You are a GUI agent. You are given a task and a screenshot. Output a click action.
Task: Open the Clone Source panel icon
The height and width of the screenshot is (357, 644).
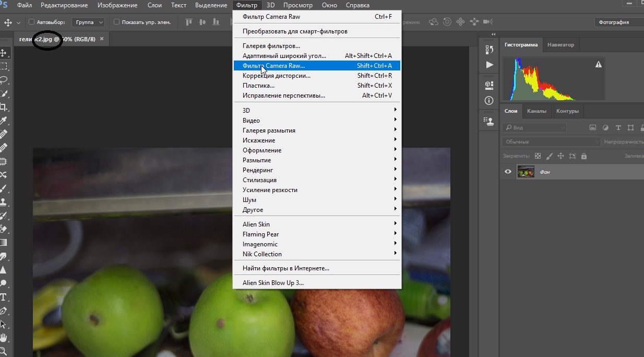[x=489, y=121]
